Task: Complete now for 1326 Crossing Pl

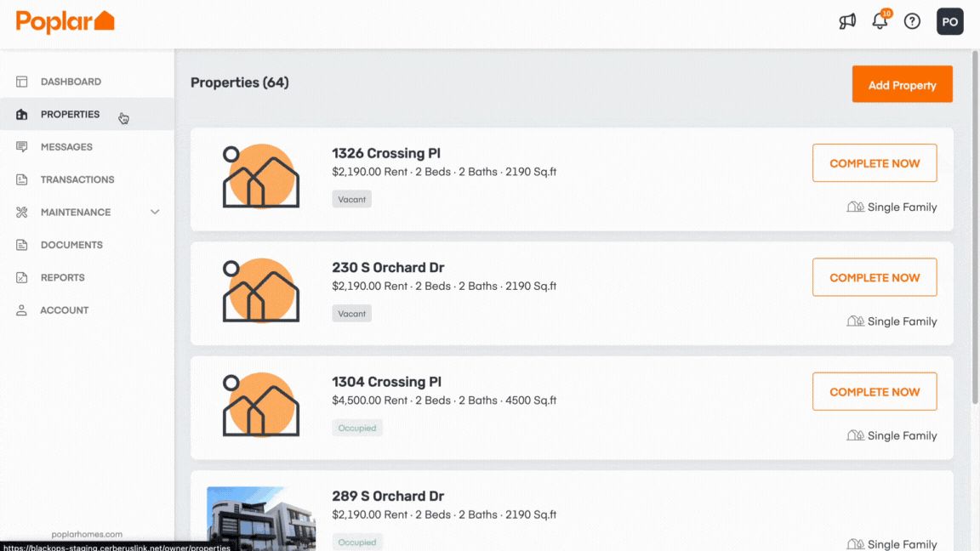Action: (875, 163)
